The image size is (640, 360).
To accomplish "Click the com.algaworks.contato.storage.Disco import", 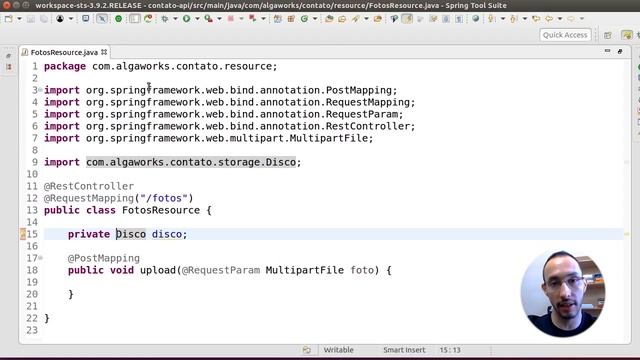I will coord(191,162).
